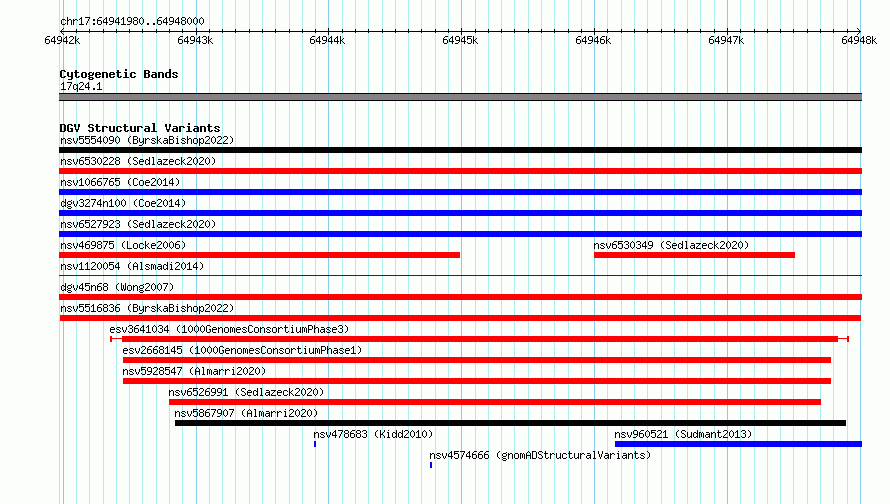
Task: Click the 64945k ruler tick label
Action: (x=460, y=40)
